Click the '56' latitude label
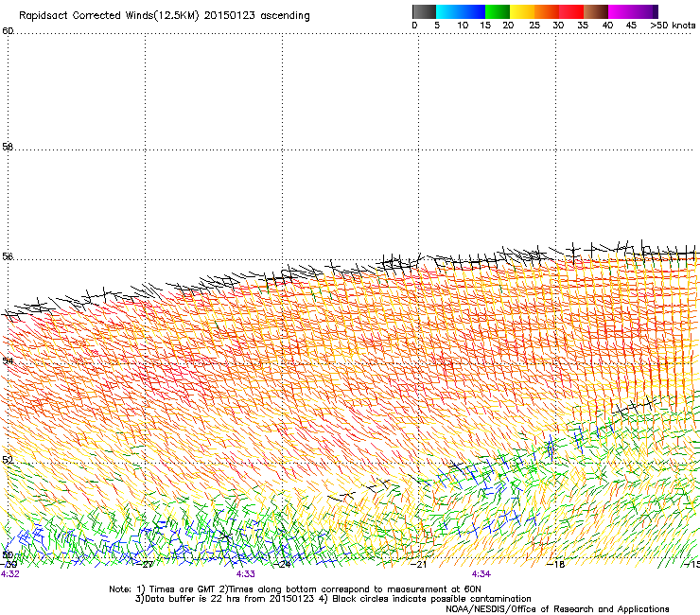 click(8, 256)
